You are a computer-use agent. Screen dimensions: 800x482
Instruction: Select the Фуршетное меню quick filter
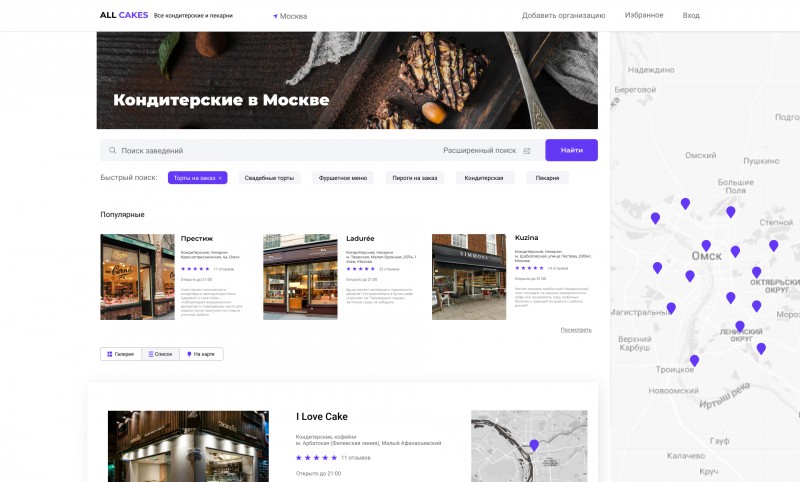[343, 178]
